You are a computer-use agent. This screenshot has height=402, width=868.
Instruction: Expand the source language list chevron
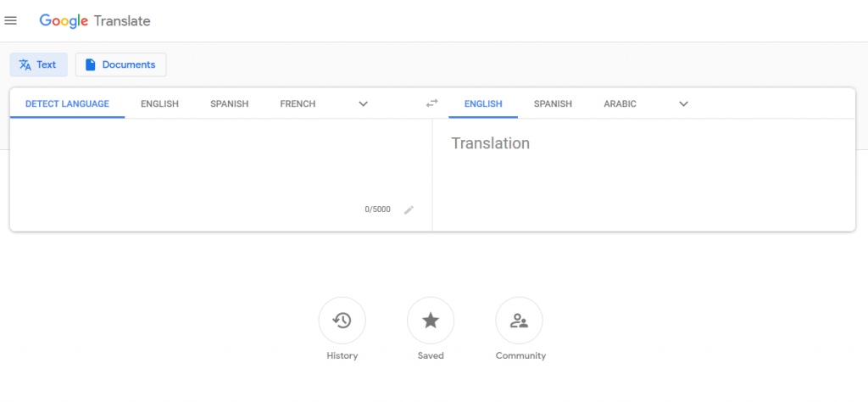tap(363, 103)
